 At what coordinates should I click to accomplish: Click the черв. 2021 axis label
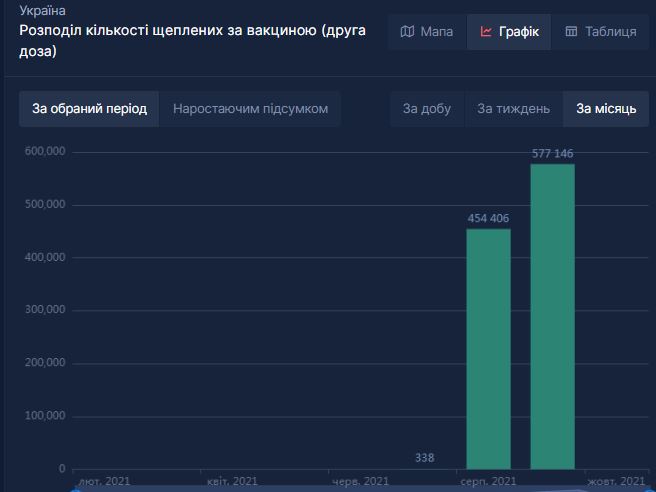pos(360,482)
